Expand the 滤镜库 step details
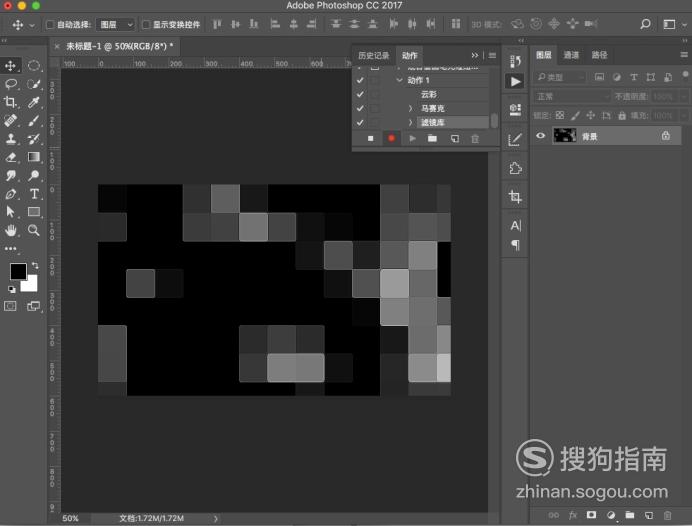This screenshot has height=526, width=692. point(410,123)
